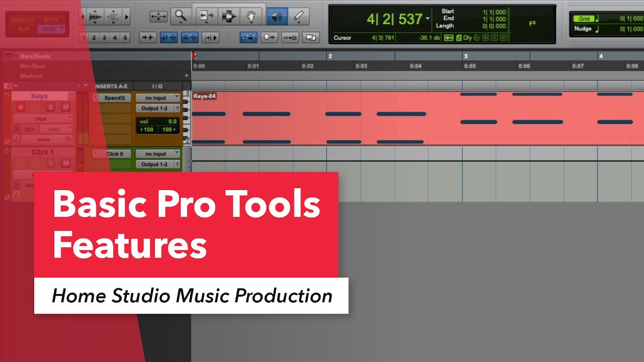Click the zoom in right-arrow button
This screenshot has width=644, height=362.
click(126, 17)
